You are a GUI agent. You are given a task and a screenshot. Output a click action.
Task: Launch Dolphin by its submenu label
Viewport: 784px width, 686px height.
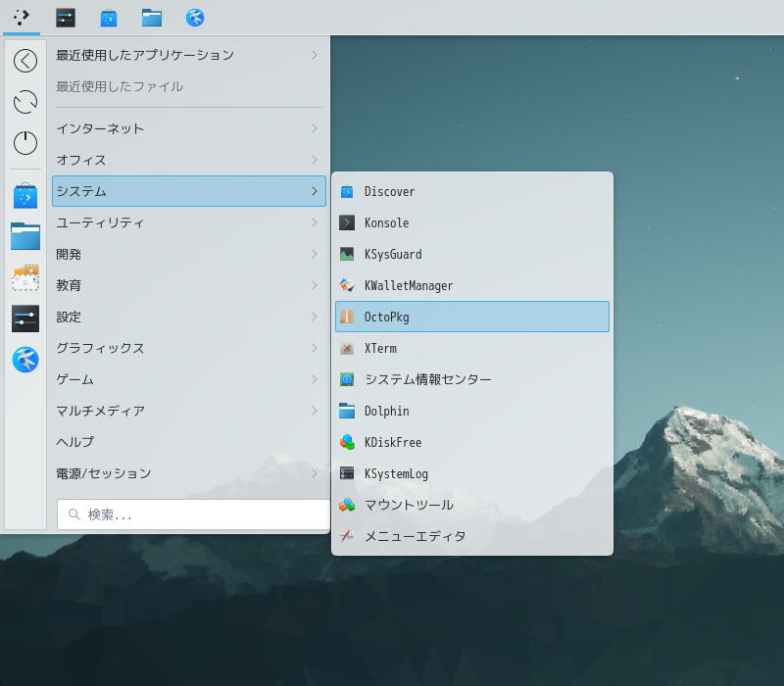click(386, 411)
